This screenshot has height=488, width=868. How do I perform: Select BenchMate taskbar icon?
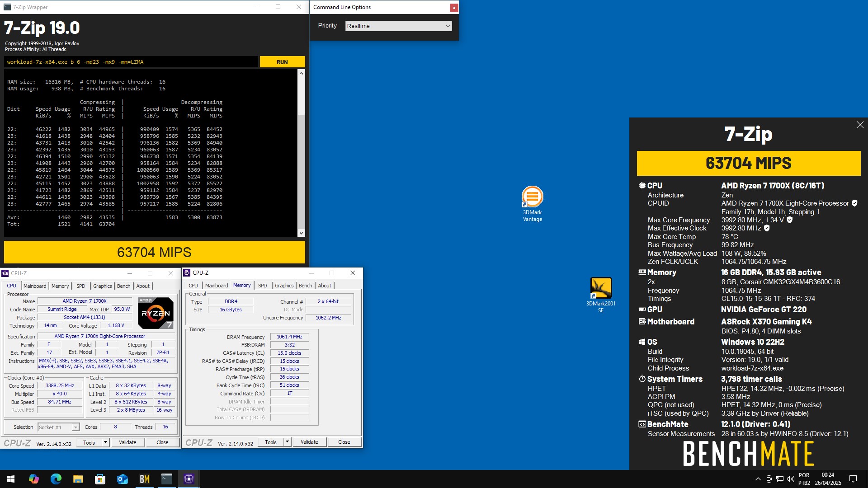point(144,479)
